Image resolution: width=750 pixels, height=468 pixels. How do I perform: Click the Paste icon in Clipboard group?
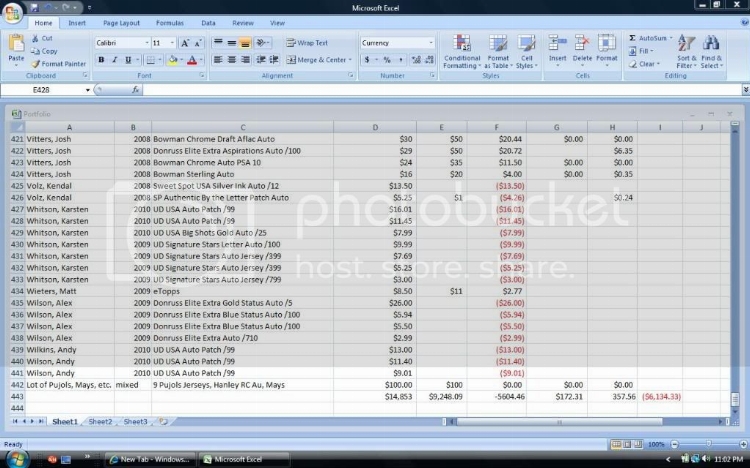pyautogui.click(x=16, y=44)
